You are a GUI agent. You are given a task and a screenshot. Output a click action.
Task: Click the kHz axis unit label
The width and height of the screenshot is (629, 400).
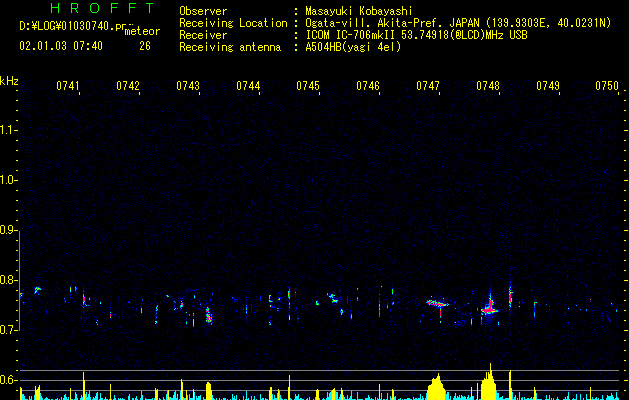[9, 81]
